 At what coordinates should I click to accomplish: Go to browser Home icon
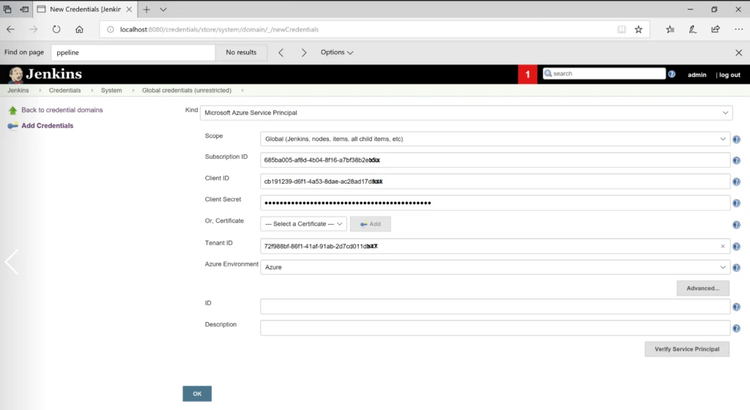pos(79,29)
